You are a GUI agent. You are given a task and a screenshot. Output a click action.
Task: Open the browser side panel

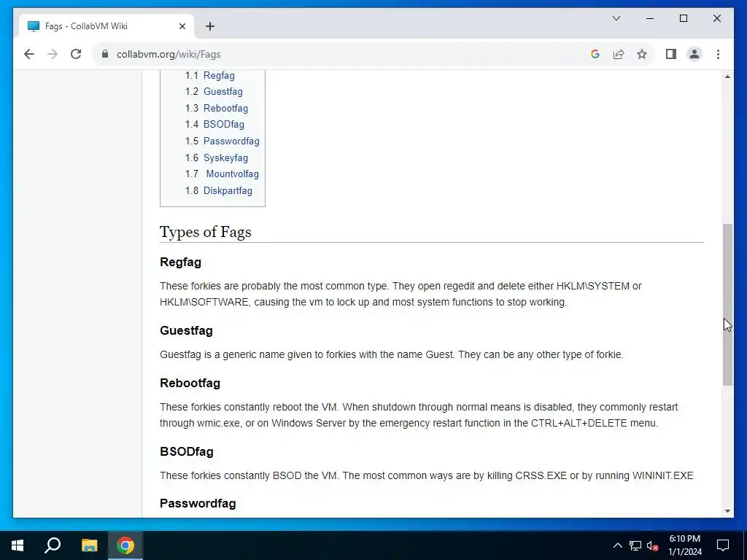click(671, 54)
